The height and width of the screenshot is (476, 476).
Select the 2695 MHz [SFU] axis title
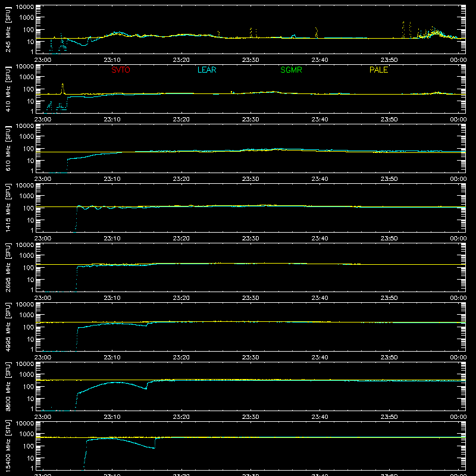coord(8,267)
